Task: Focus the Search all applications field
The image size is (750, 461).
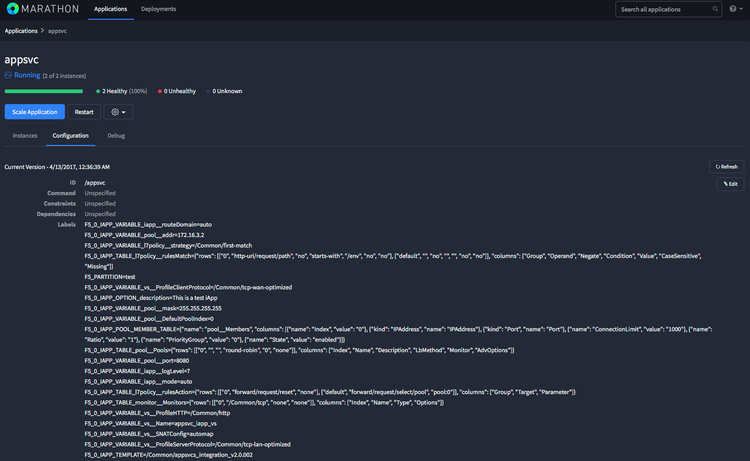Action: point(664,9)
